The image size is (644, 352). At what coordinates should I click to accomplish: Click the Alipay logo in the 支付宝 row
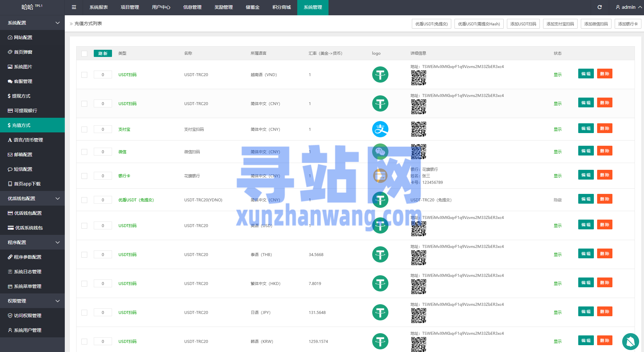[x=380, y=129]
